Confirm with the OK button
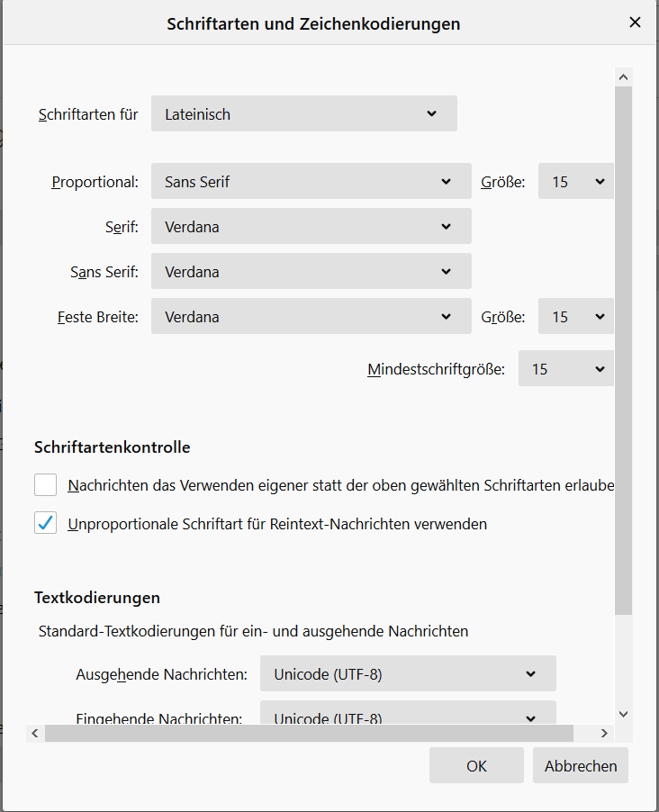The width and height of the screenshot is (659, 812). click(x=476, y=766)
